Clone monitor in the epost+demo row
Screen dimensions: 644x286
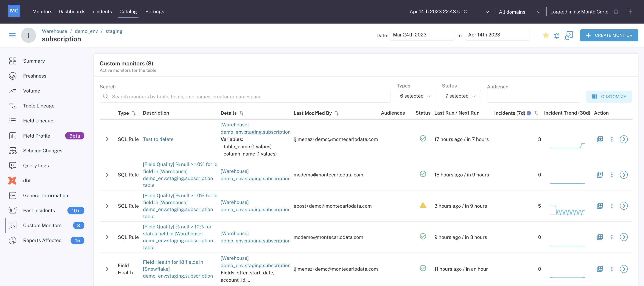click(x=600, y=206)
